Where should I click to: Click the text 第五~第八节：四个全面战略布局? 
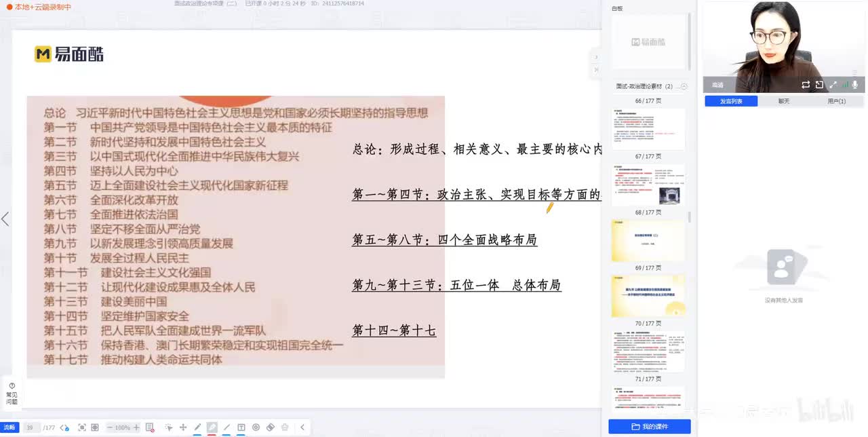[445, 240]
